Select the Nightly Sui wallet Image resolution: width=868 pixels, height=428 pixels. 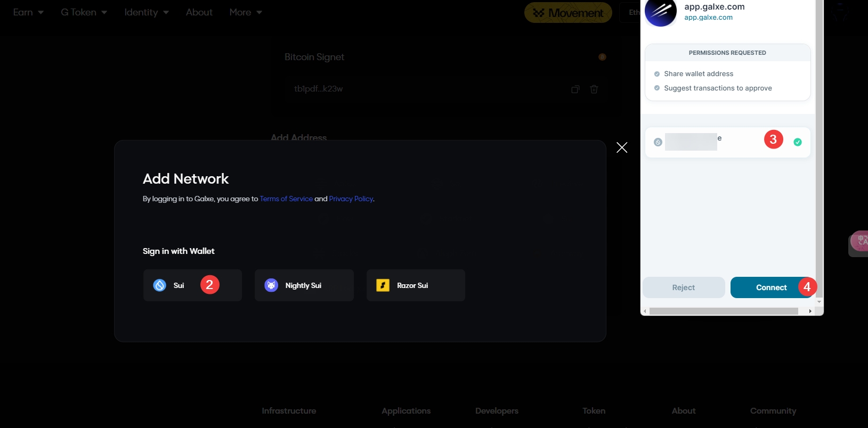click(304, 285)
